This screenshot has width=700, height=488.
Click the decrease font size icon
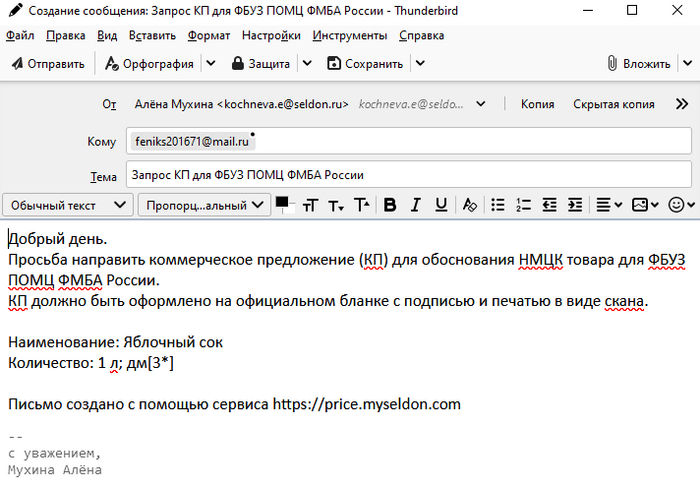point(335,205)
